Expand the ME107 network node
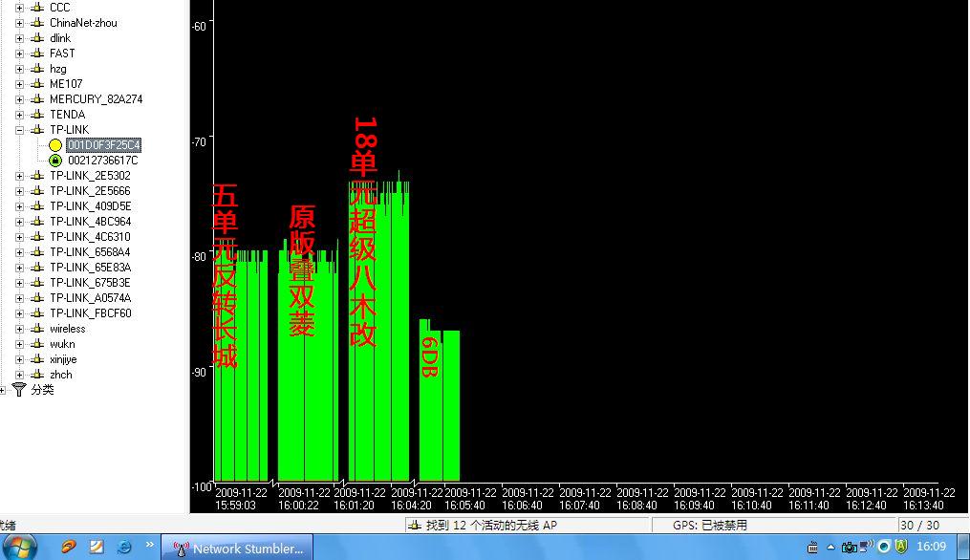Screen dimensions: 970x560 pos(20,84)
